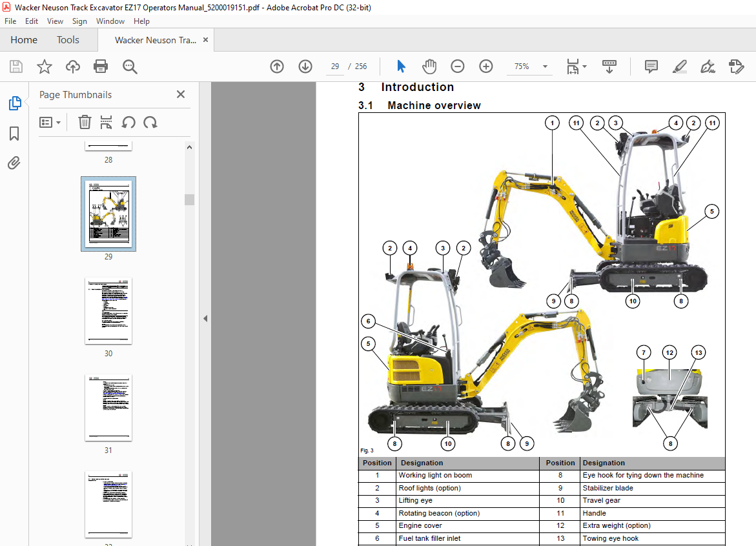The height and width of the screenshot is (546, 756).
Task: Choose the Selection arrow tool
Action: coord(401,66)
